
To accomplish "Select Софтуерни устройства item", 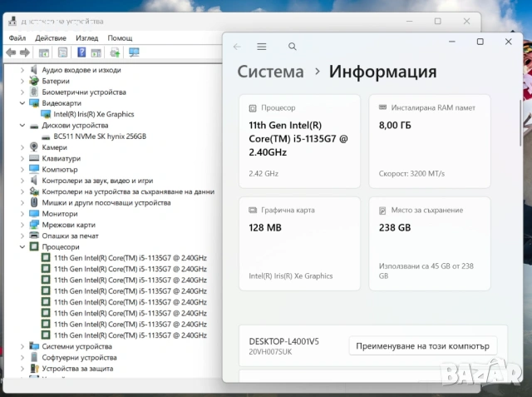I will click(80, 358).
